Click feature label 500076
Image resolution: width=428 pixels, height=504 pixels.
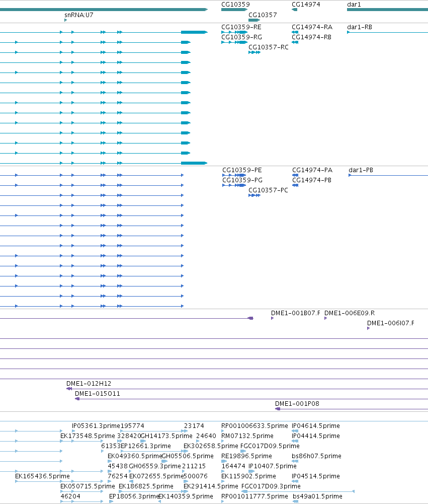[x=196, y=476]
